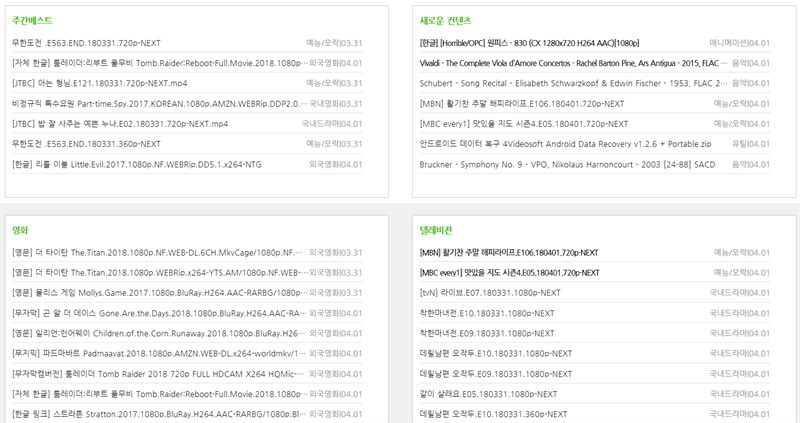Click 국내드라마 category beside [tvN] 라이브 E07
Screen dimensions: 800x423
point(728,293)
